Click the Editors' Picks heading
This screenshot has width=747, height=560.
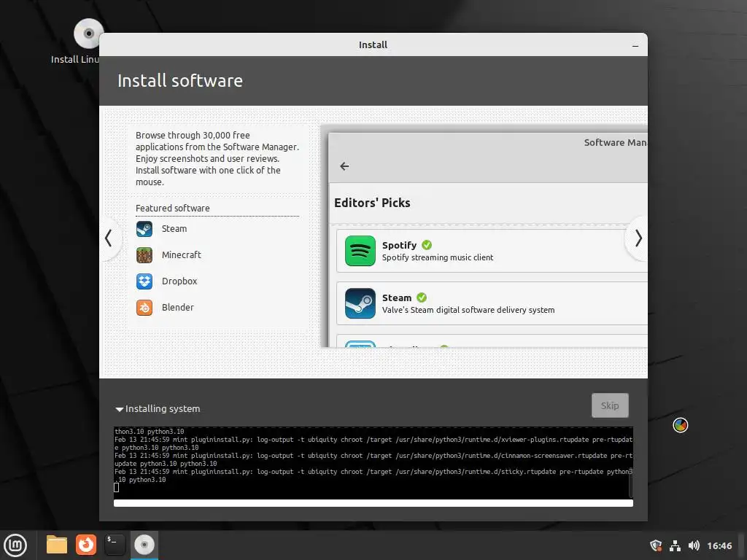click(372, 203)
